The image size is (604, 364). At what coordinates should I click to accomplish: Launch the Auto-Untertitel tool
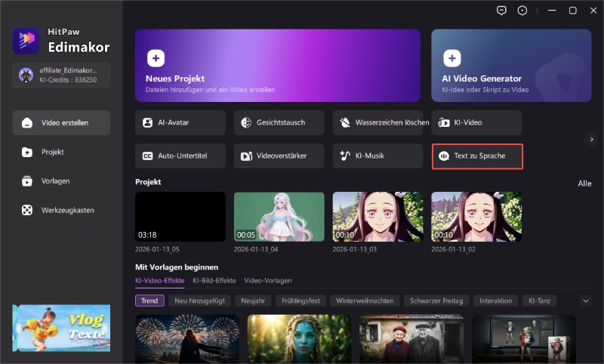coord(180,156)
